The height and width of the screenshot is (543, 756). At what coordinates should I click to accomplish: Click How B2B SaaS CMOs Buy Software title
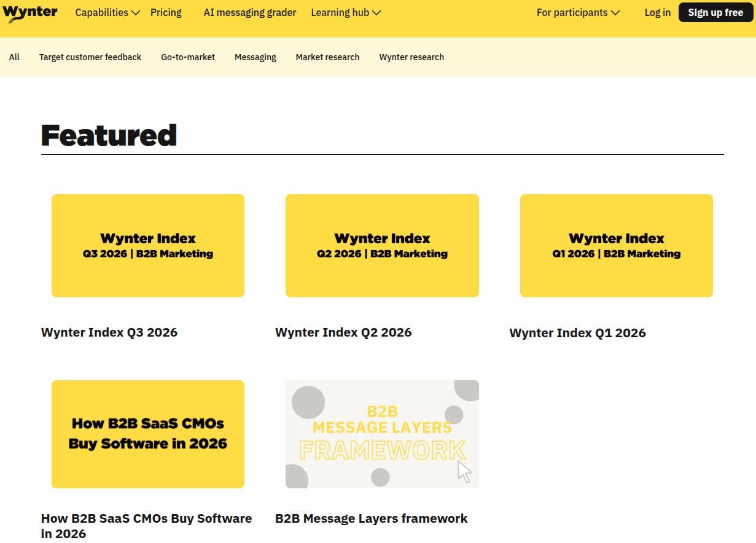tap(147, 526)
